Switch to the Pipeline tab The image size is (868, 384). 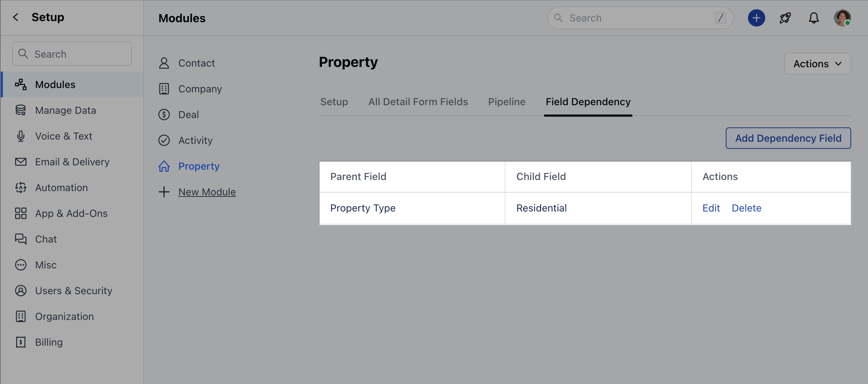pos(507,102)
